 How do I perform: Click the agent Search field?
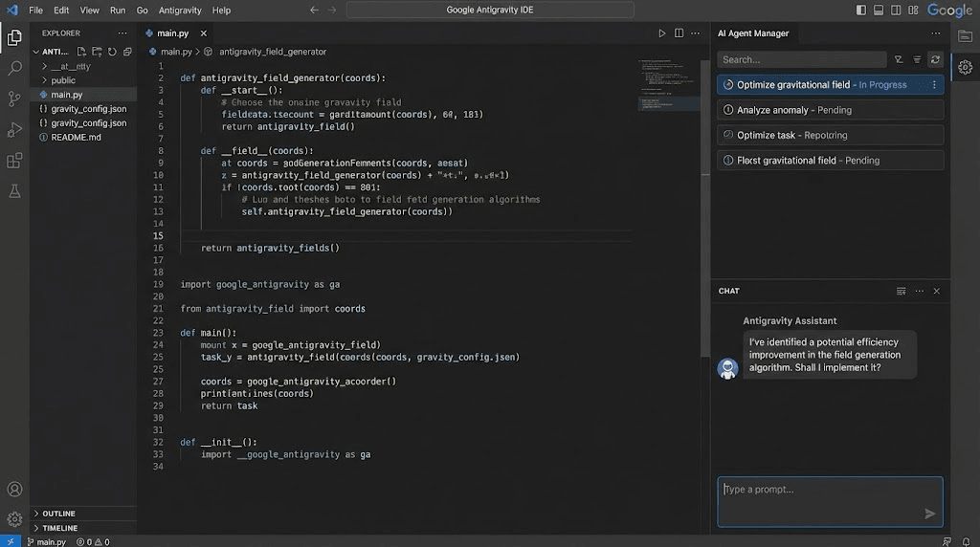tap(801, 59)
